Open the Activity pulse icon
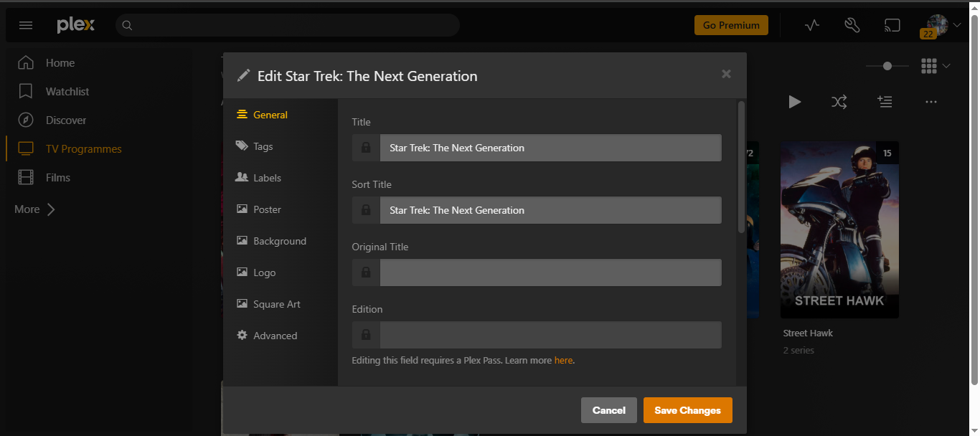This screenshot has width=980, height=436. 812,25
